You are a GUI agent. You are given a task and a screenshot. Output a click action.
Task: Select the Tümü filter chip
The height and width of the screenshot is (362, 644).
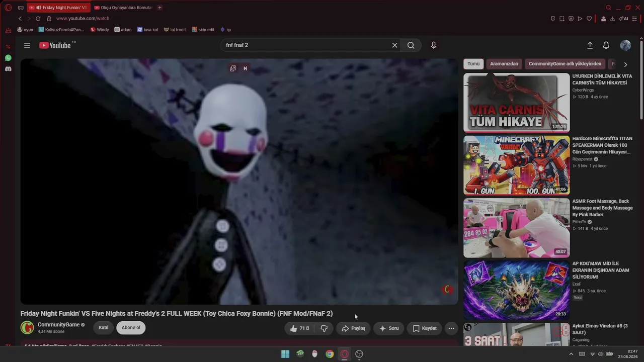pyautogui.click(x=473, y=64)
